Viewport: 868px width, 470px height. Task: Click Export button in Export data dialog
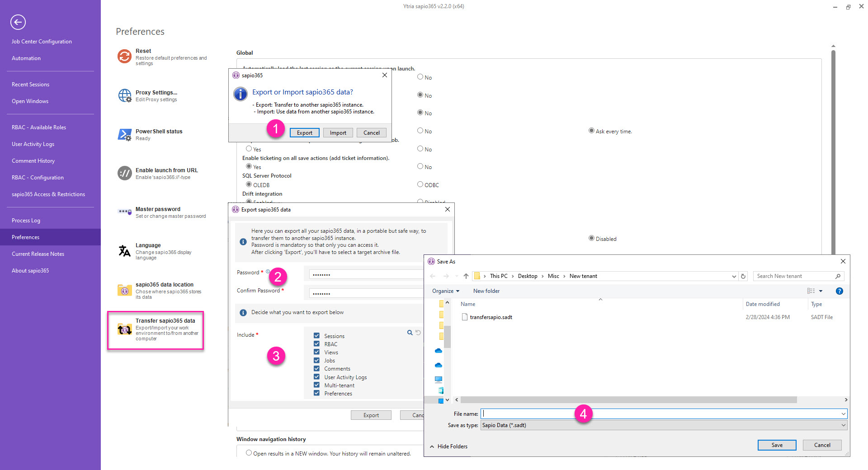point(371,415)
